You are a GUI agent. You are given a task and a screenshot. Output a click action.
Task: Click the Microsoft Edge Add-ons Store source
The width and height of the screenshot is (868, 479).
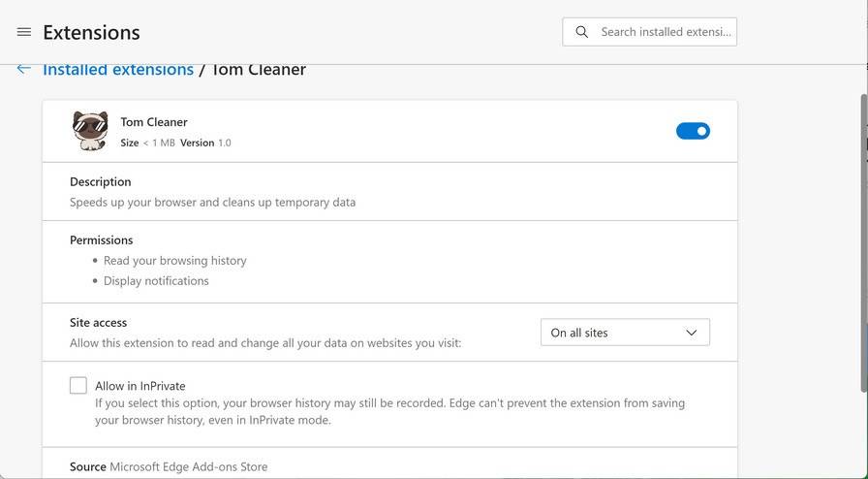pos(188,466)
